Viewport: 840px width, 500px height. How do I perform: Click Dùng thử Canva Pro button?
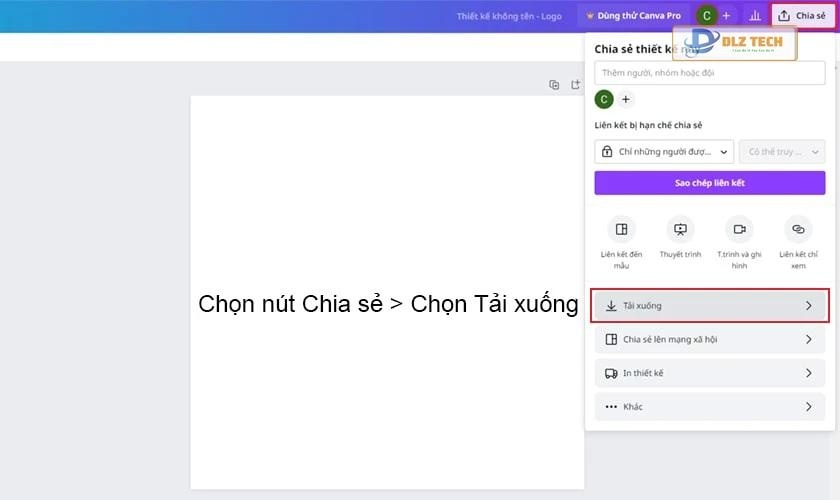[633, 16]
